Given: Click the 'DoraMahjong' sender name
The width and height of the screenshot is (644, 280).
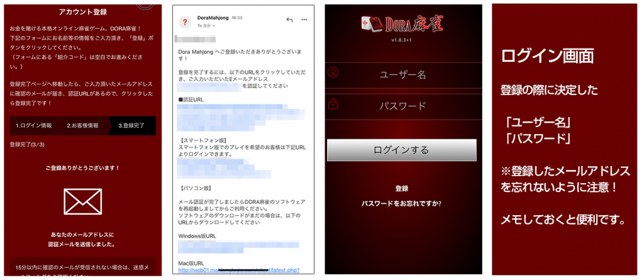Looking at the screenshot, I should (x=213, y=18).
